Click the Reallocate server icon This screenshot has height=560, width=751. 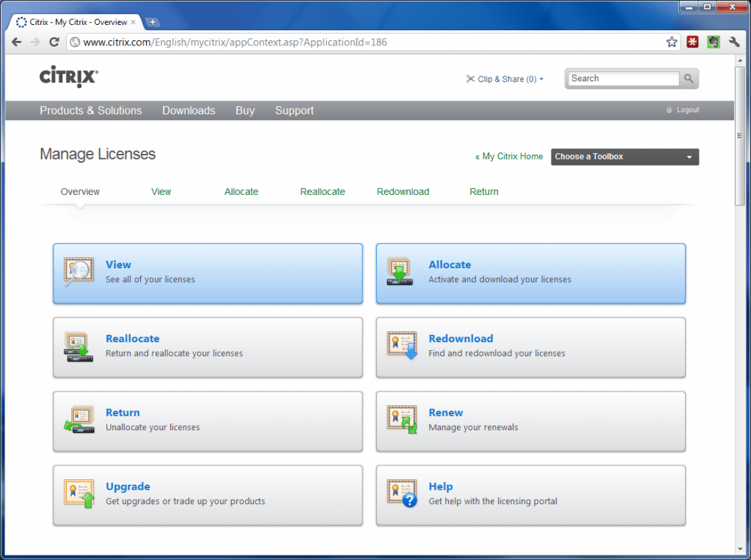(x=78, y=345)
